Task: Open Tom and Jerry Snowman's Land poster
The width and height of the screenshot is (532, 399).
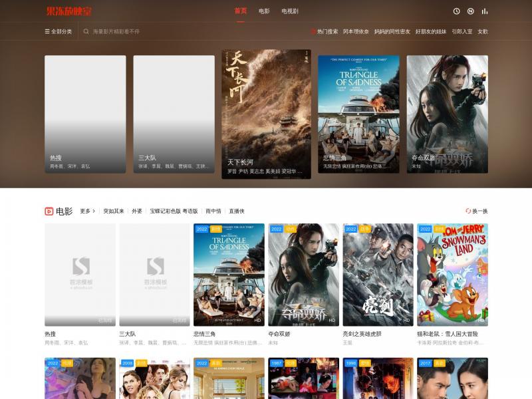Action: (453, 275)
